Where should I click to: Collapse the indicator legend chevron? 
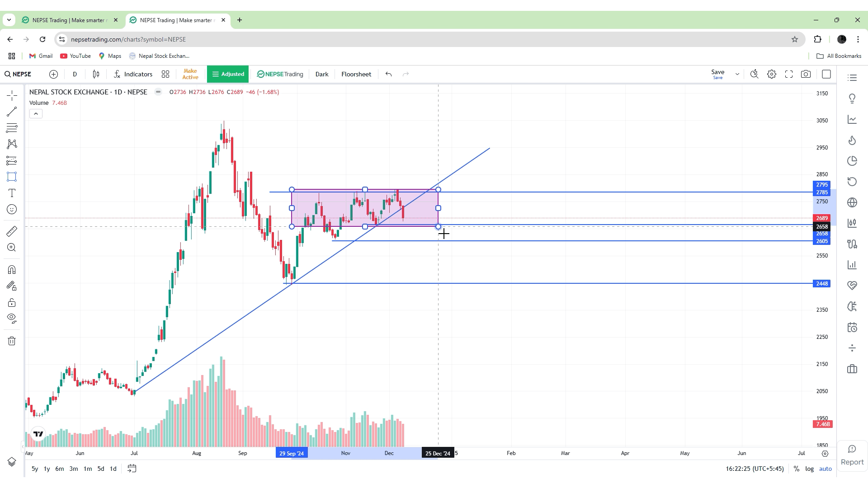coord(36,114)
